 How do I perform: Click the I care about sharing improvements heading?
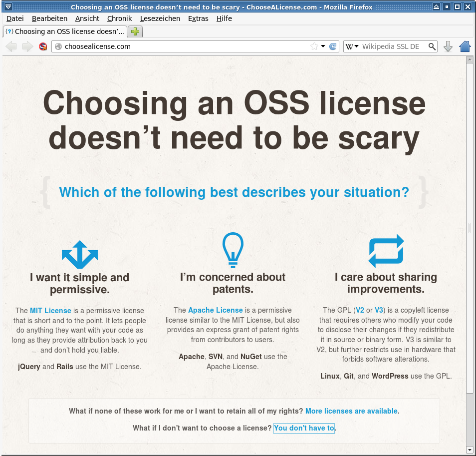point(386,283)
